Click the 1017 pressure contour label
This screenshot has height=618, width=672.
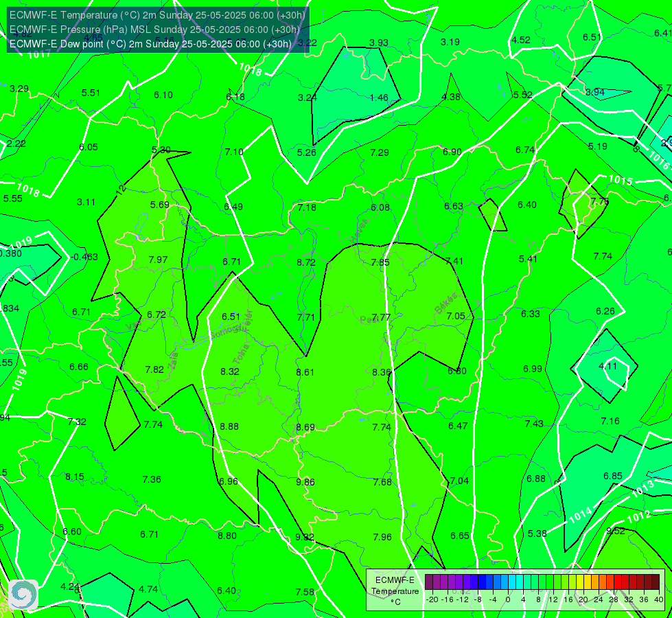(39, 54)
